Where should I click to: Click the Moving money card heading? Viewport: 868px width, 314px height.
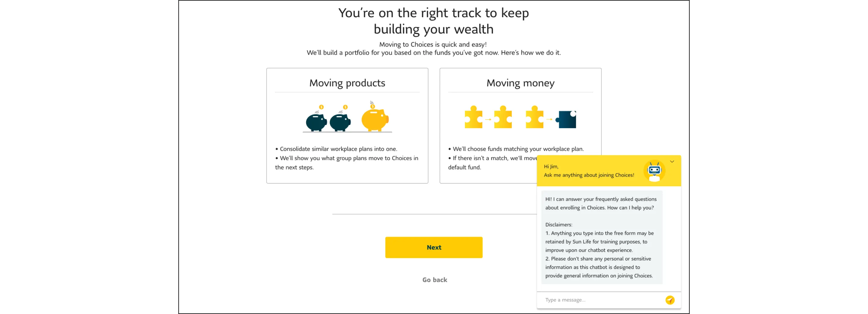(x=520, y=83)
